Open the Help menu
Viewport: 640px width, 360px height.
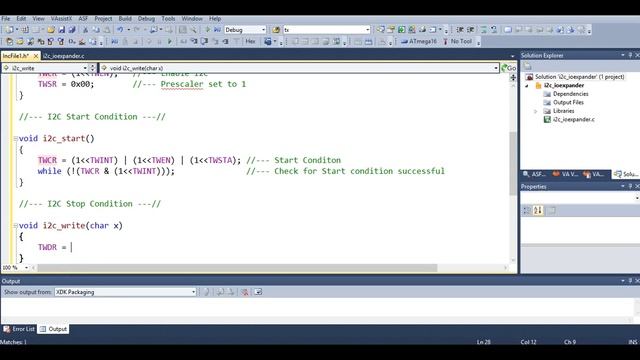[x=215, y=19]
